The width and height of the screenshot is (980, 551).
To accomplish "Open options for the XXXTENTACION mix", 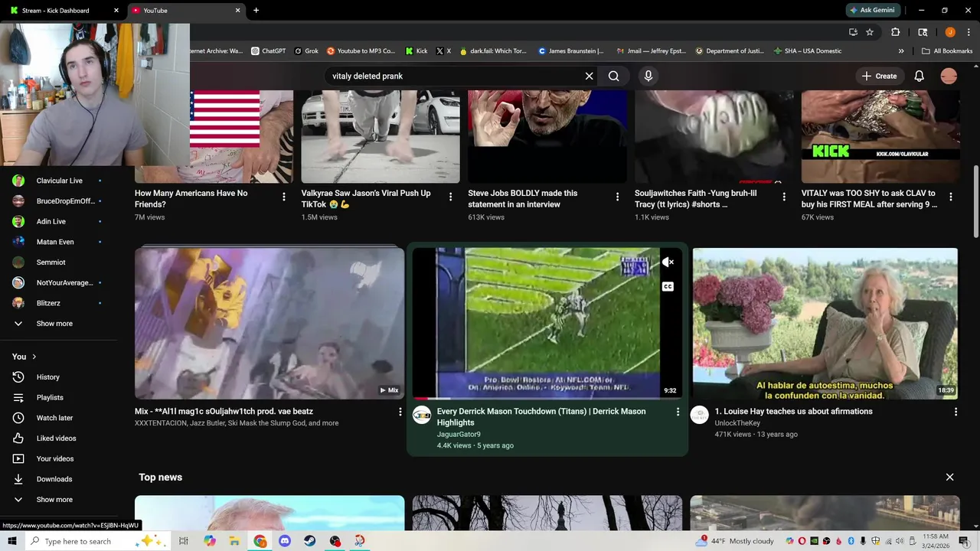I will click(x=400, y=412).
